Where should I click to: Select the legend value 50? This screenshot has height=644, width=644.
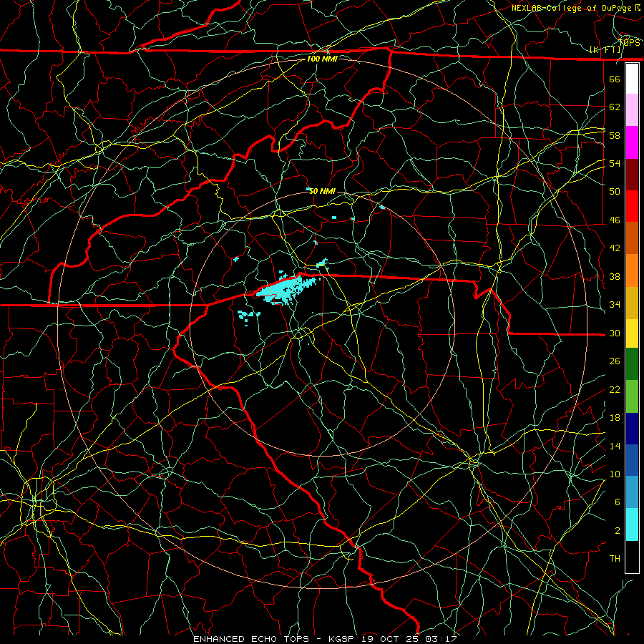click(615, 191)
